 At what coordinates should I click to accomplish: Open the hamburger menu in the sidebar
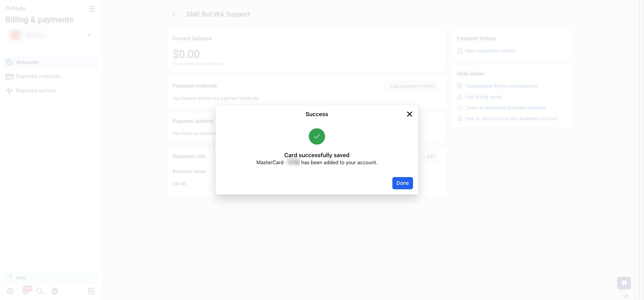click(92, 9)
